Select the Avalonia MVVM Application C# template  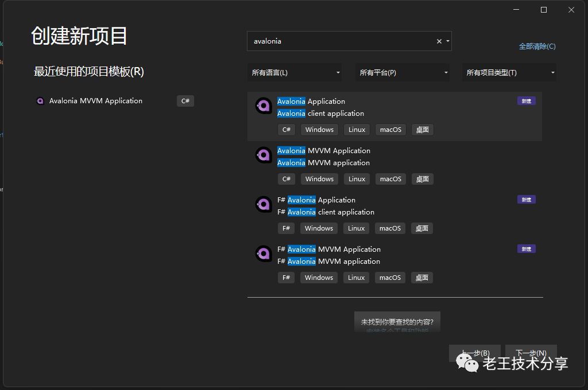pos(394,166)
